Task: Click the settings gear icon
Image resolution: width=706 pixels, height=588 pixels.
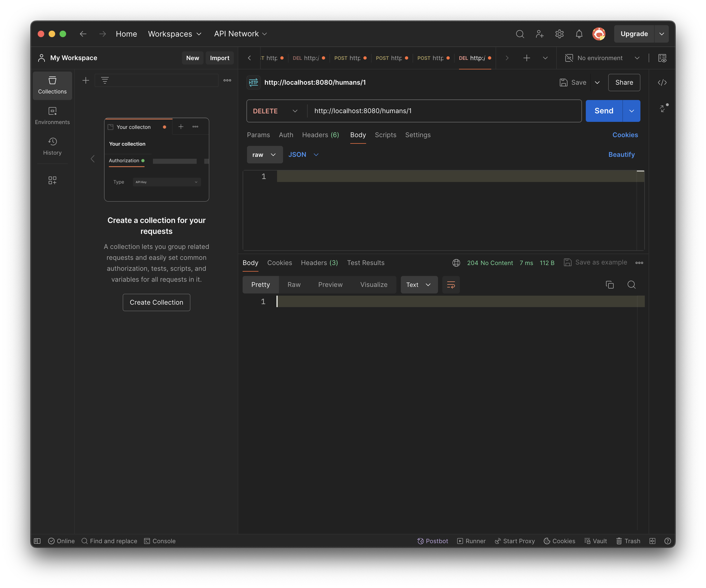Action: click(559, 34)
